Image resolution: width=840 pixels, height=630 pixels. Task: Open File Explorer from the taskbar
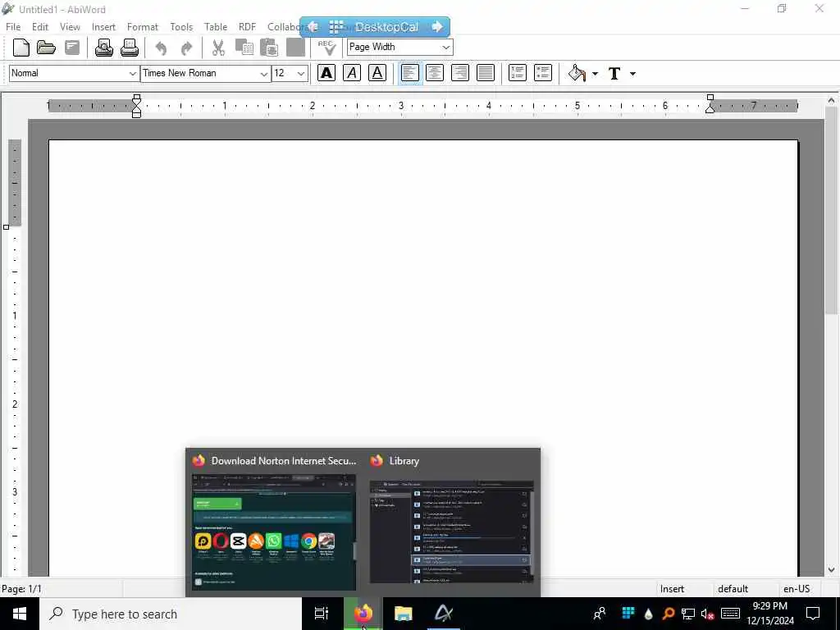[403, 614]
